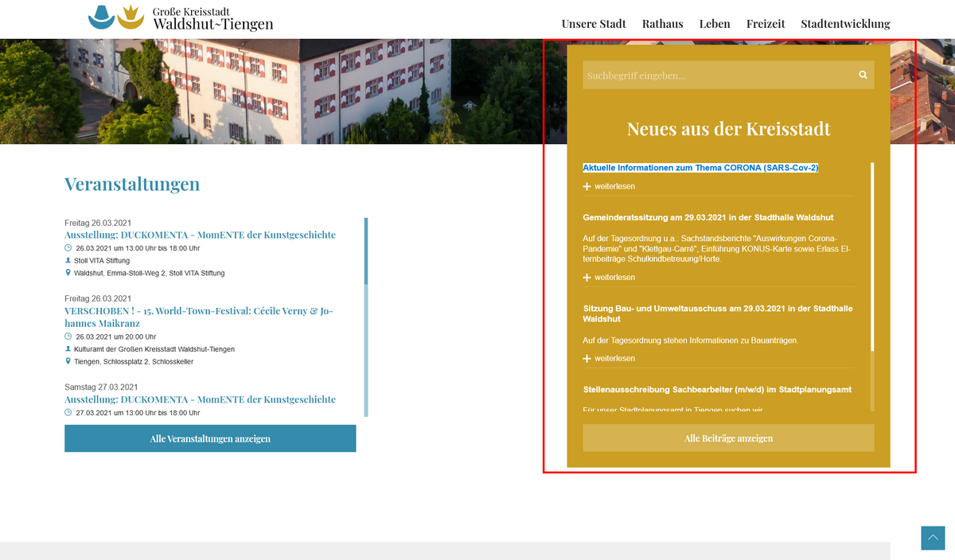Open Stellenausschreibung Sachbearbeiter Stadtplanungsamt headline
This screenshot has width=955, height=560.
click(717, 390)
